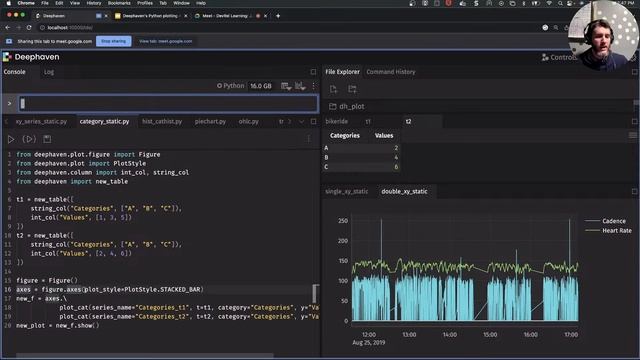
Task: Toggle the Cadence series in the legend
Action: point(605,221)
